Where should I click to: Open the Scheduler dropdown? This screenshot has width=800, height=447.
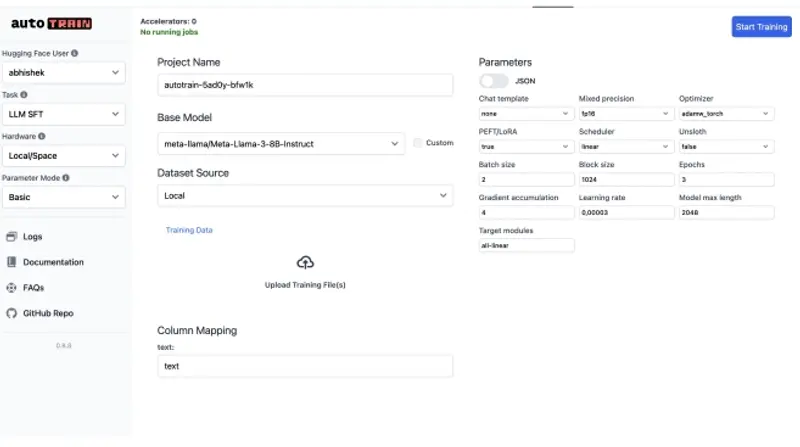[625, 147]
